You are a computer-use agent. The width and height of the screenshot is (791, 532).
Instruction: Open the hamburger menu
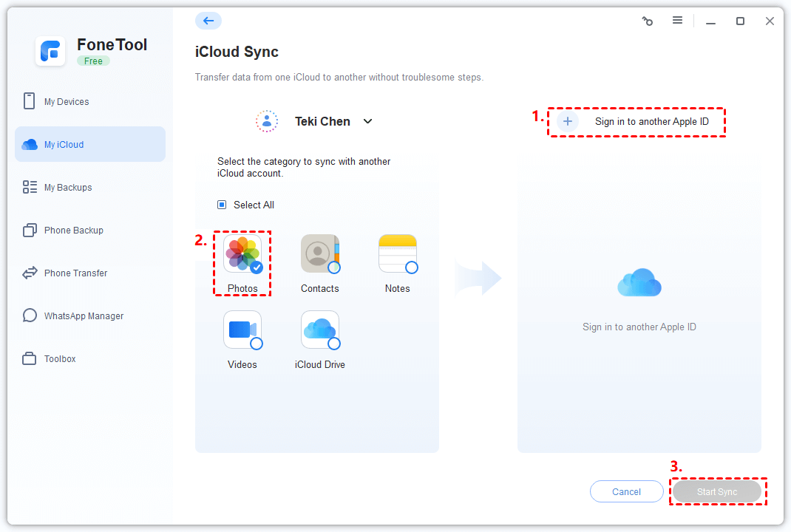(x=677, y=21)
